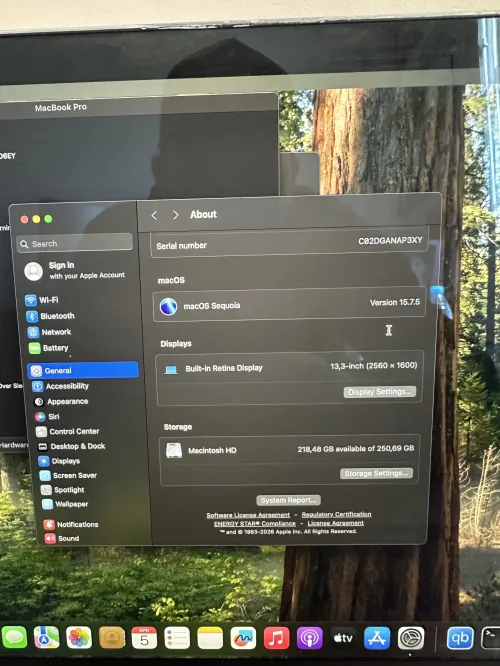Open the License Agreement link
Screen dimensions: 500x666
click(336, 523)
